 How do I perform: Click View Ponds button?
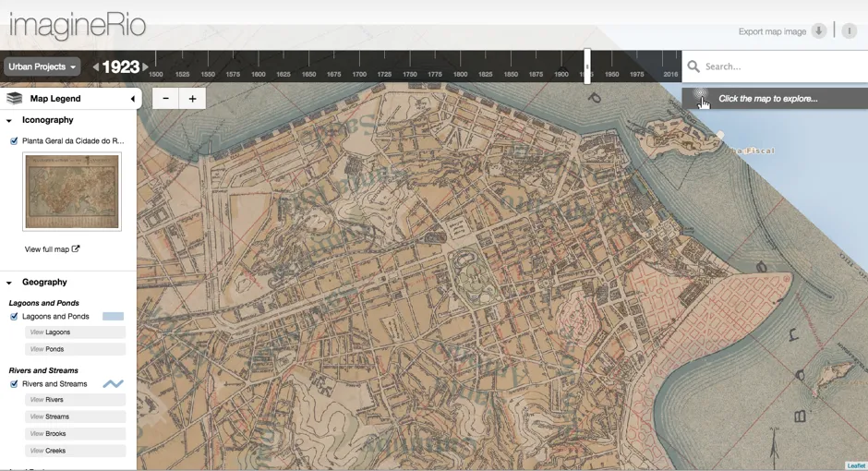(76, 349)
